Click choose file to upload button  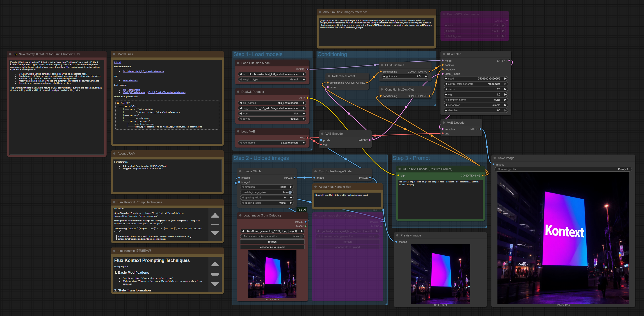[272, 247]
